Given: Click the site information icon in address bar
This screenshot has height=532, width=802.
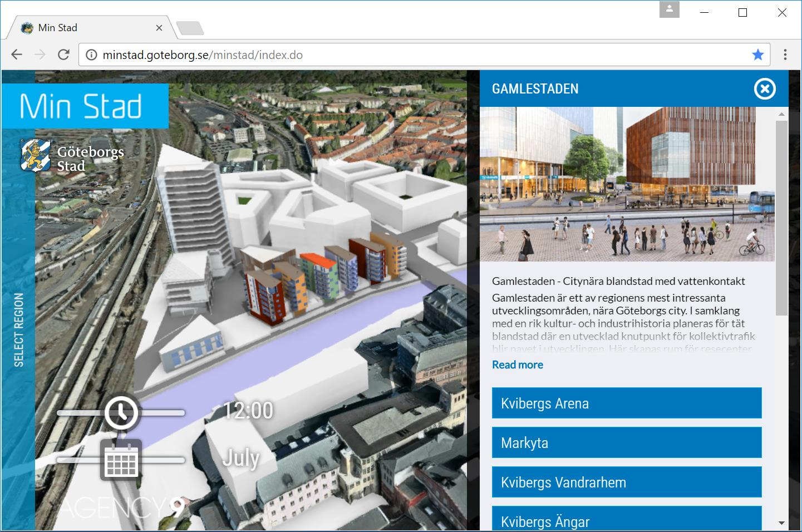Looking at the screenshot, I should coord(91,55).
